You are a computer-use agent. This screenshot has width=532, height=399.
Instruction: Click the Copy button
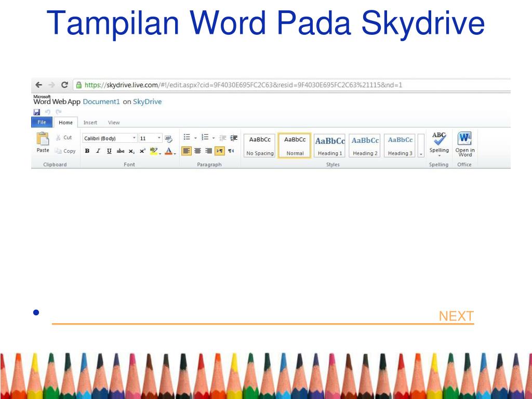coord(65,151)
